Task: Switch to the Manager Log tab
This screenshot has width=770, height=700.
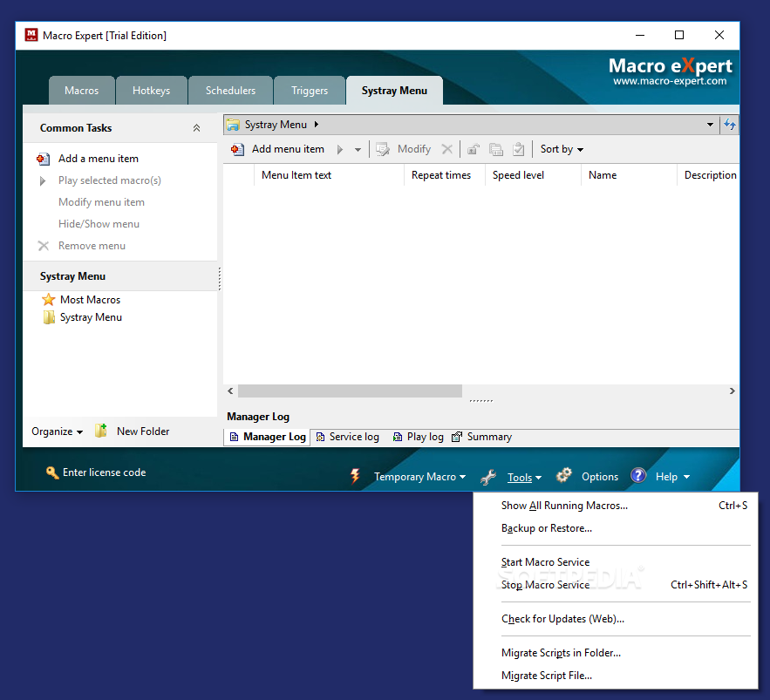Action: [268, 437]
